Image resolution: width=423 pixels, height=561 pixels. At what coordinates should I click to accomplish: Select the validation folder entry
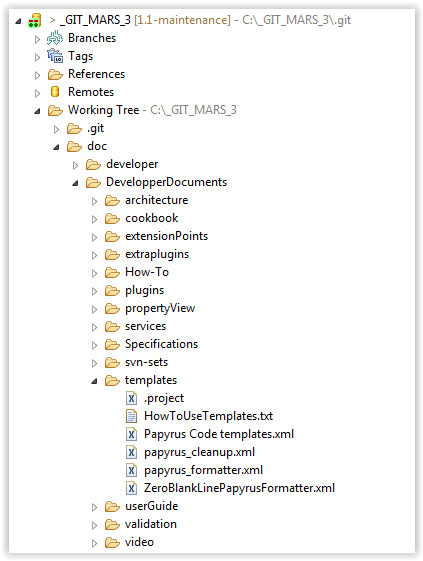[x=151, y=524]
